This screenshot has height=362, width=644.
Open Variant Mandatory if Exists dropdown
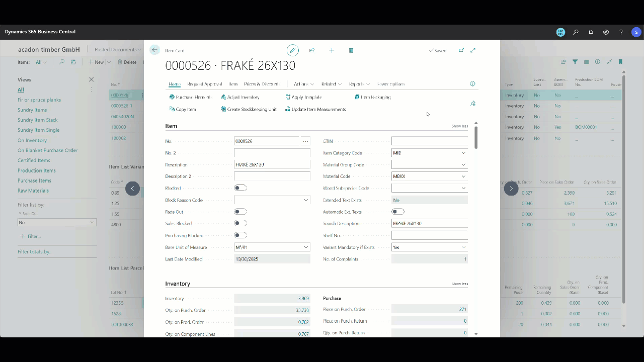[463, 247]
